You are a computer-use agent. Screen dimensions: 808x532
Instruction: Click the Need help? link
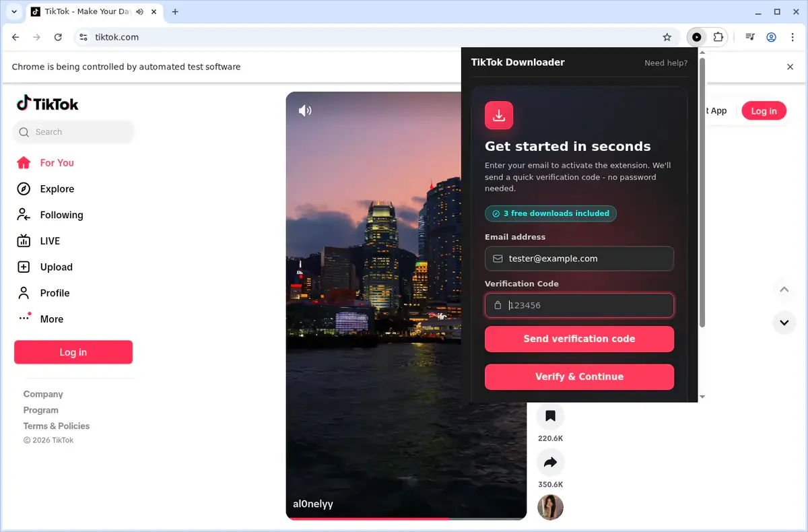(666, 63)
